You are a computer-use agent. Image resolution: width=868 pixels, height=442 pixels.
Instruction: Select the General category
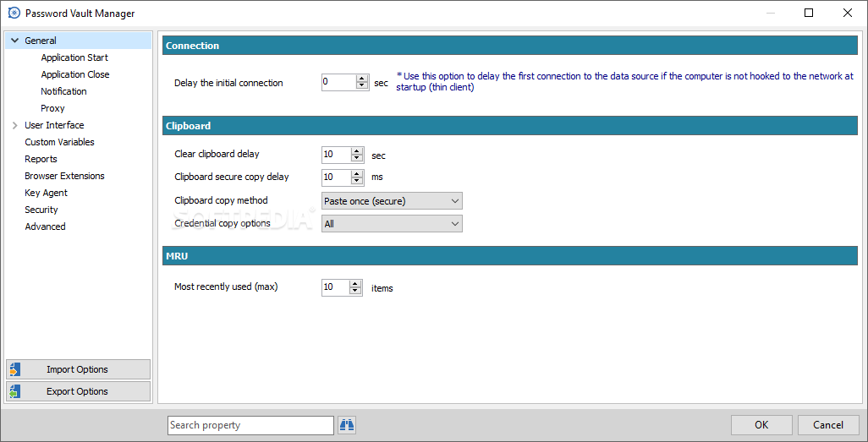coord(78,41)
